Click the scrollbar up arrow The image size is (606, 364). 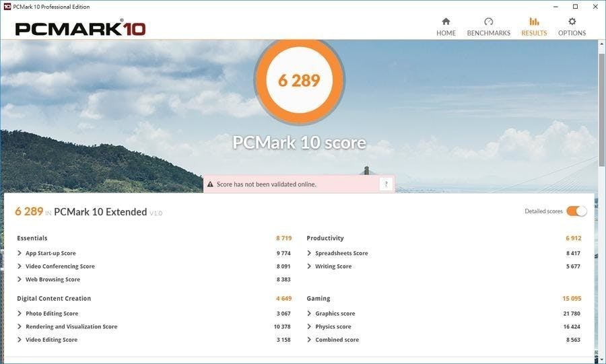pyautogui.click(x=602, y=45)
